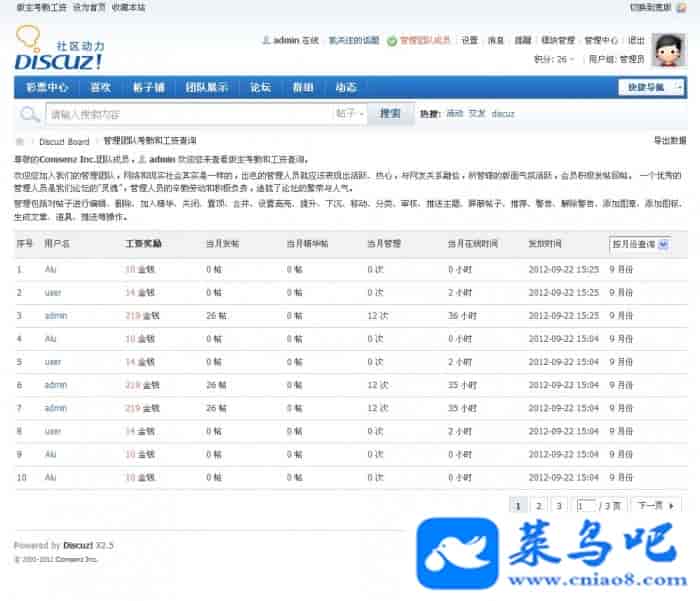700x601 pixels.
Task: Open the 管理团队成员 link
Action: (425, 41)
